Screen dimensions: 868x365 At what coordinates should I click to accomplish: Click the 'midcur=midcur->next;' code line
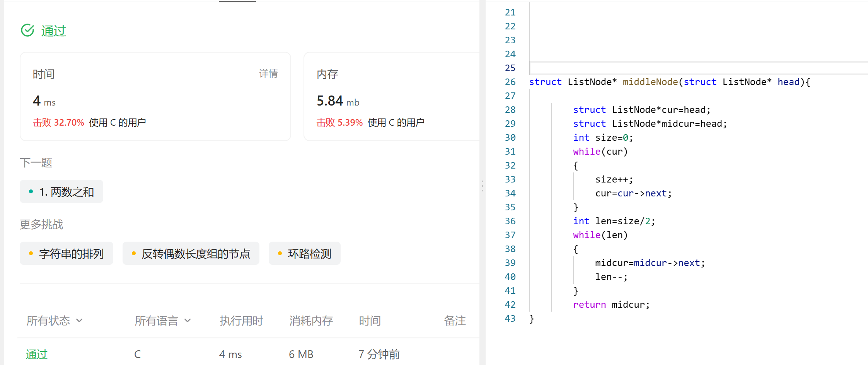(650, 263)
